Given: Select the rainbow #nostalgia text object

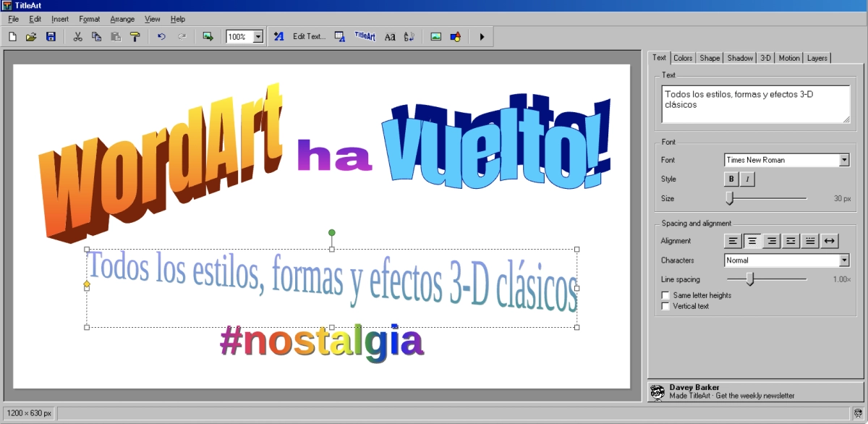Looking at the screenshot, I should 322,342.
